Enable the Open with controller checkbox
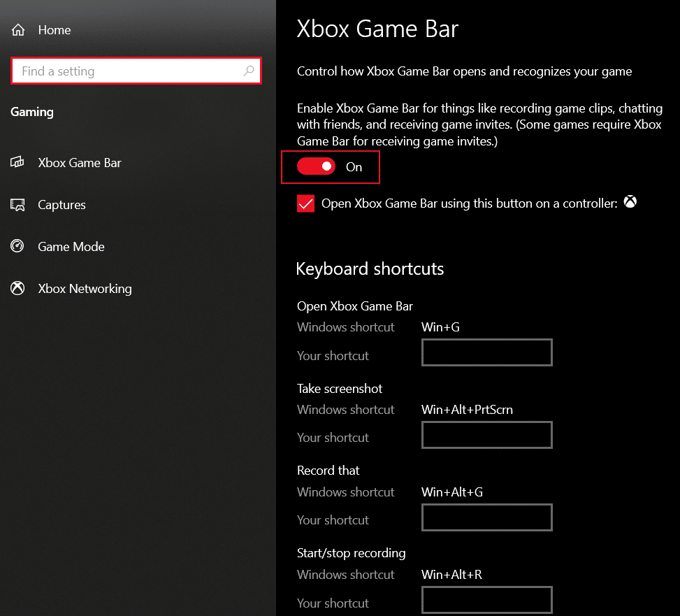 tap(305, 203)
